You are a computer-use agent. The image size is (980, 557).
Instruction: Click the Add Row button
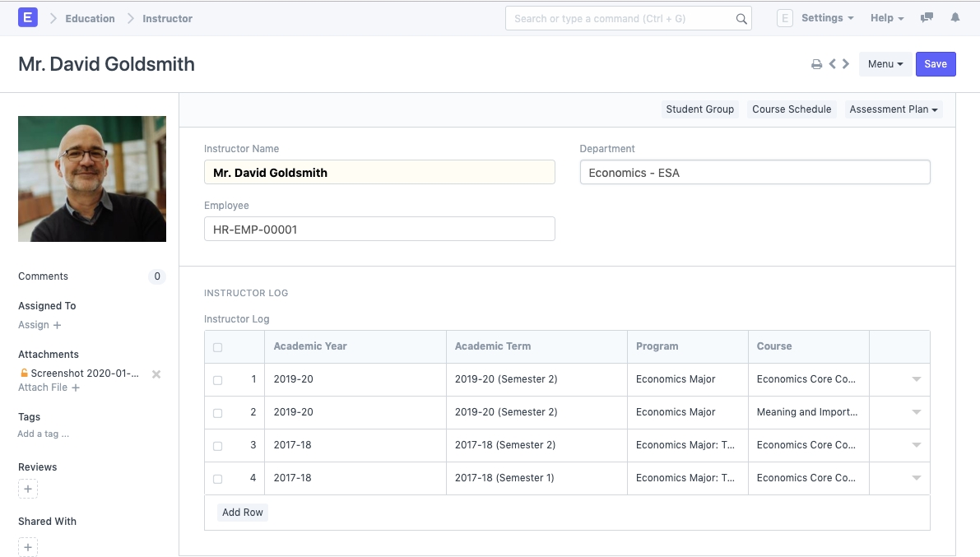(243, 513)
